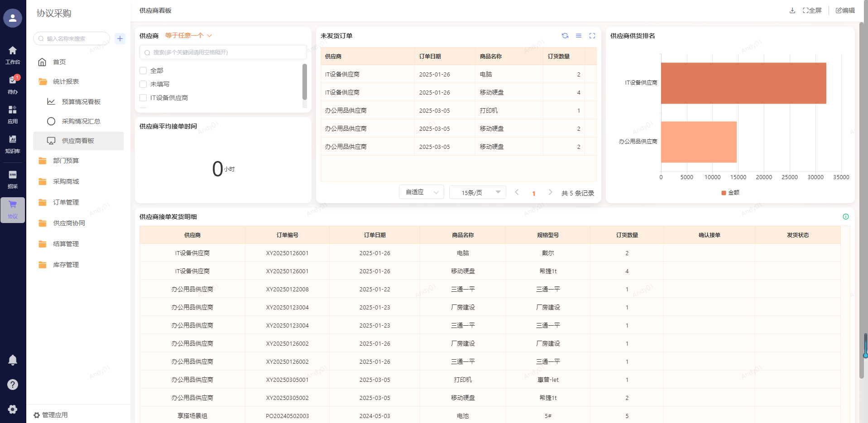Click the 待办 icon with badge
Image resolution: width=868 pixels, height=423 pixels.
coord(13,81)
